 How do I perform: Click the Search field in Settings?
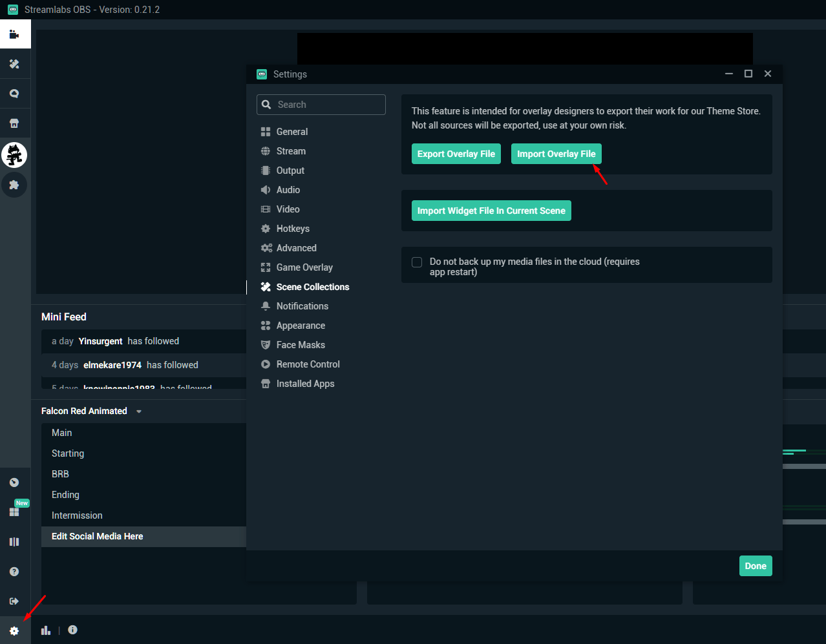(321, 104)
